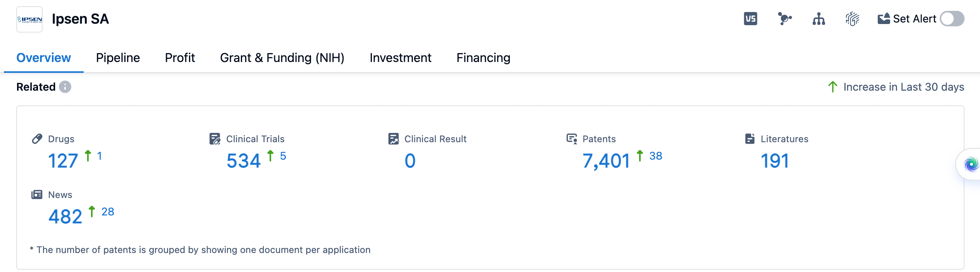Click the 38 patents increase number
The height and width of the screenshot is (272, 980).
click(655, 156)
